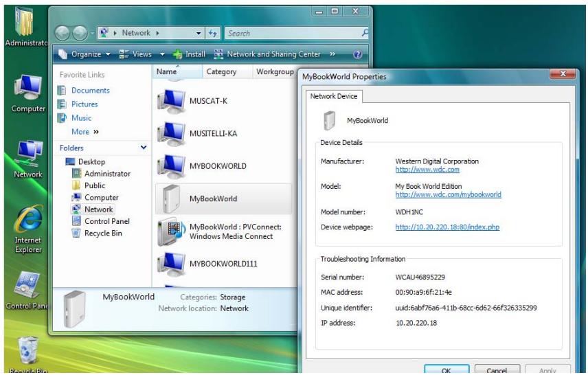588x375 pixels.
Task: Click the Storage category value
Action: [x=232, y=297]
